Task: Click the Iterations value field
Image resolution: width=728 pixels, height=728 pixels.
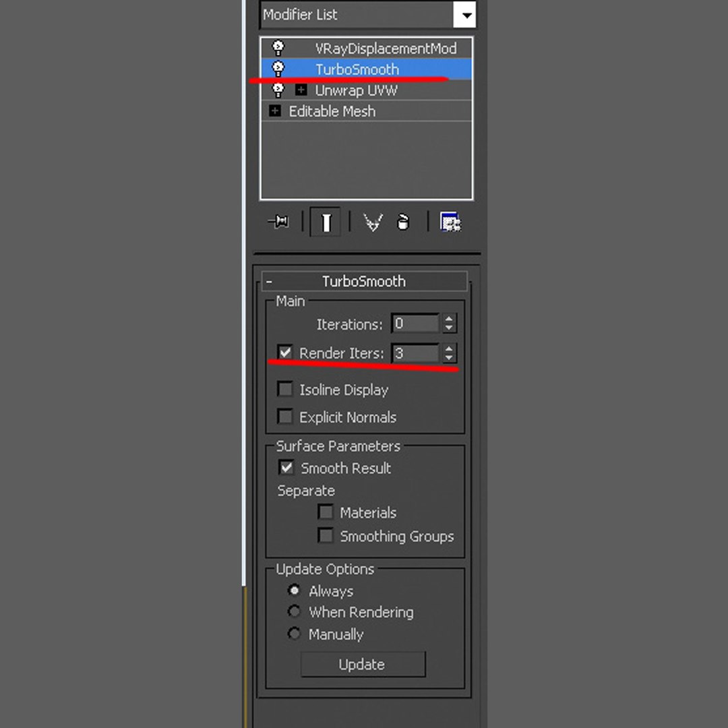Action: 415,324
